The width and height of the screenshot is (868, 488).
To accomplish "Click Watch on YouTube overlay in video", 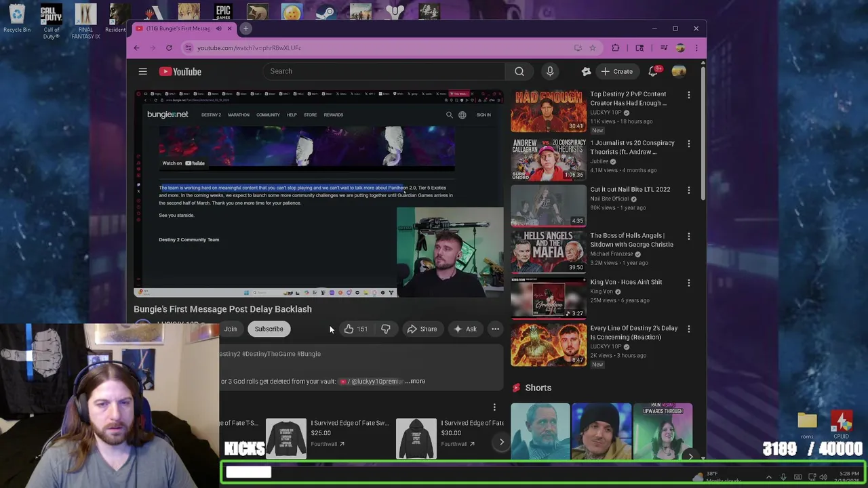I will tap(183, 163).
